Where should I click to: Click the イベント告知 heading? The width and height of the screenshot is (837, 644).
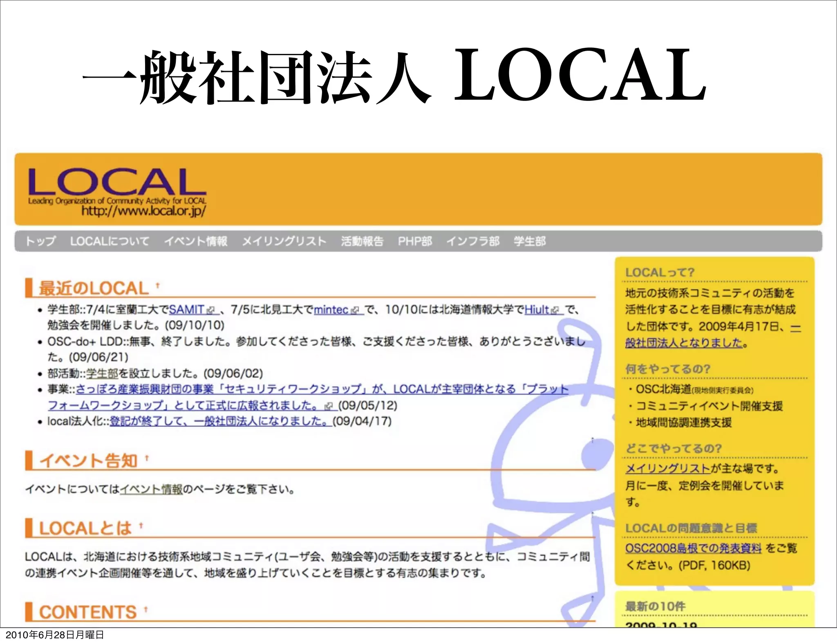(x=88, y=461)
